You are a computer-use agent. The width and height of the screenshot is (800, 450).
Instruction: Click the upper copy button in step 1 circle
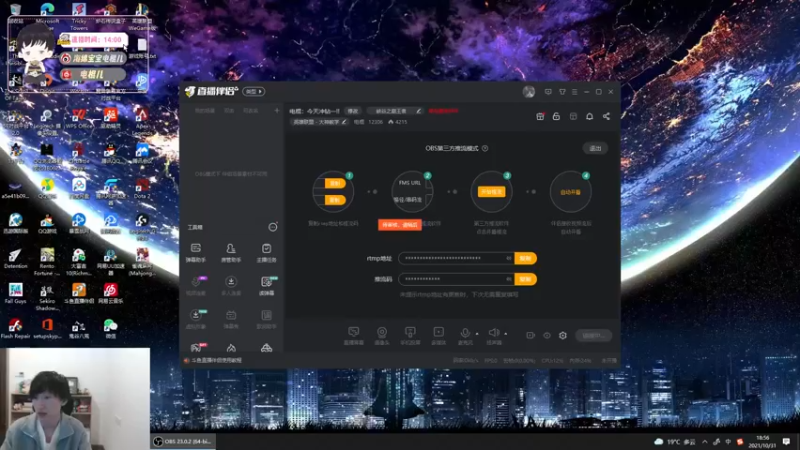click(335, 183)
